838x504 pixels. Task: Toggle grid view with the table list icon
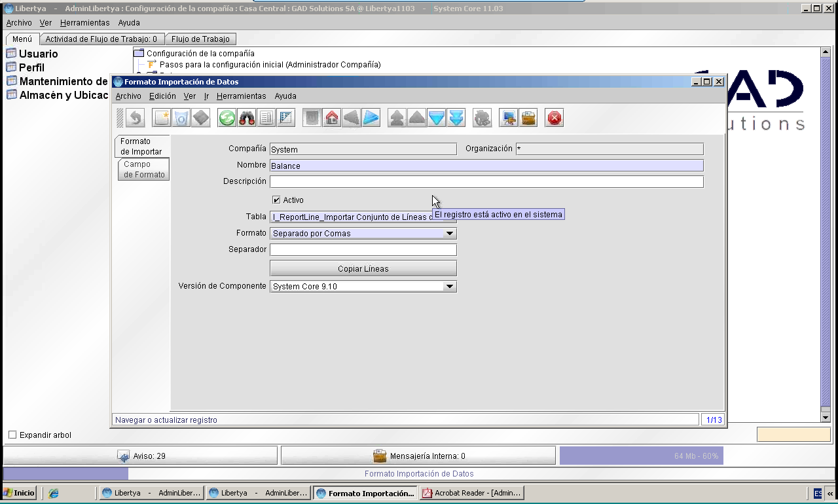pos(286,118)
